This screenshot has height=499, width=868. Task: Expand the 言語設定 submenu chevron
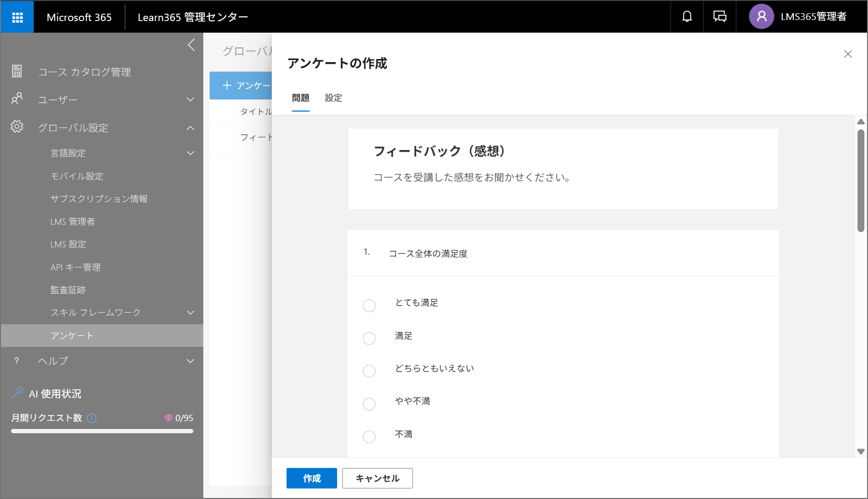190,153
